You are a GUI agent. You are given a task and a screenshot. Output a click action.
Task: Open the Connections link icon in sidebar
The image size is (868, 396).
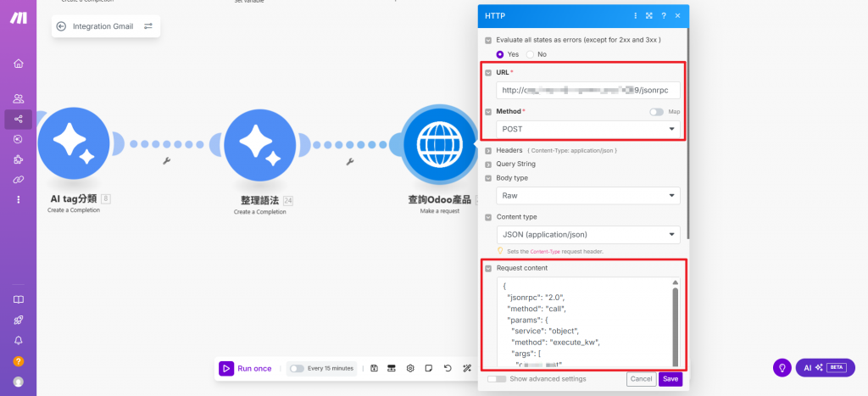[x=19, y=180]
